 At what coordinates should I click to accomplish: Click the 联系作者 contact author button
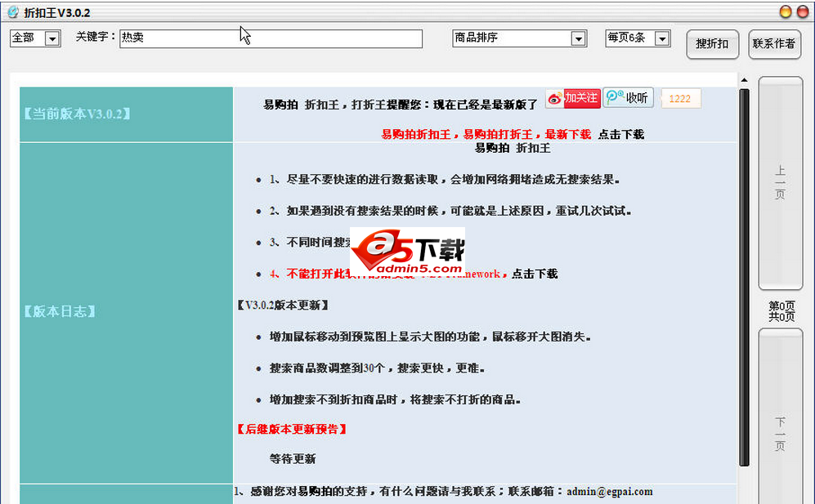pos(774,44)
